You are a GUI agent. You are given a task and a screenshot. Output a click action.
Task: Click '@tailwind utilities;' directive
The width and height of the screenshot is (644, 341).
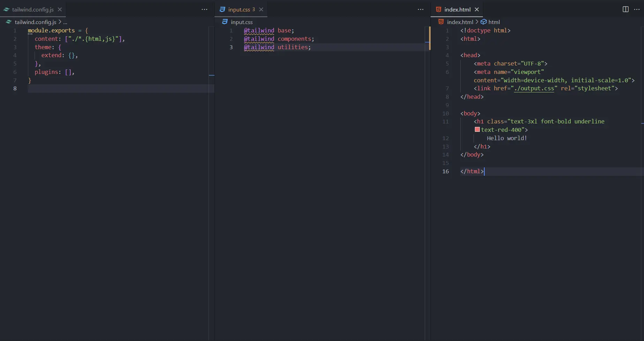277,47
